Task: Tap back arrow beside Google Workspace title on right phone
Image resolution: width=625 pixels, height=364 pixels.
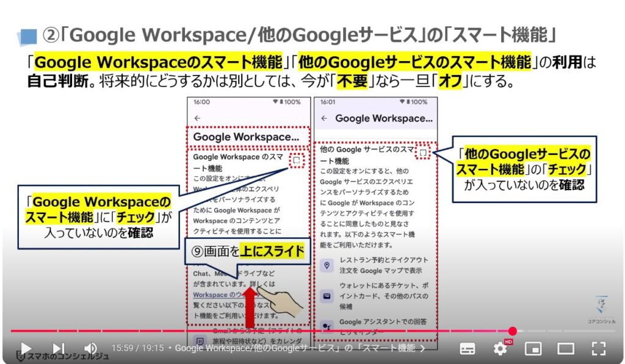Action: 324,118
